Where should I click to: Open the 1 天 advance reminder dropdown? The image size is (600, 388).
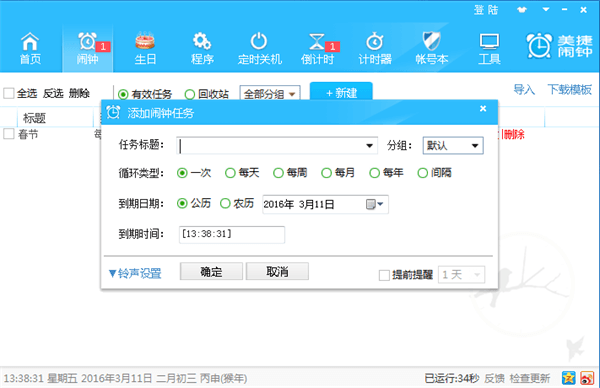coord(461,274)
